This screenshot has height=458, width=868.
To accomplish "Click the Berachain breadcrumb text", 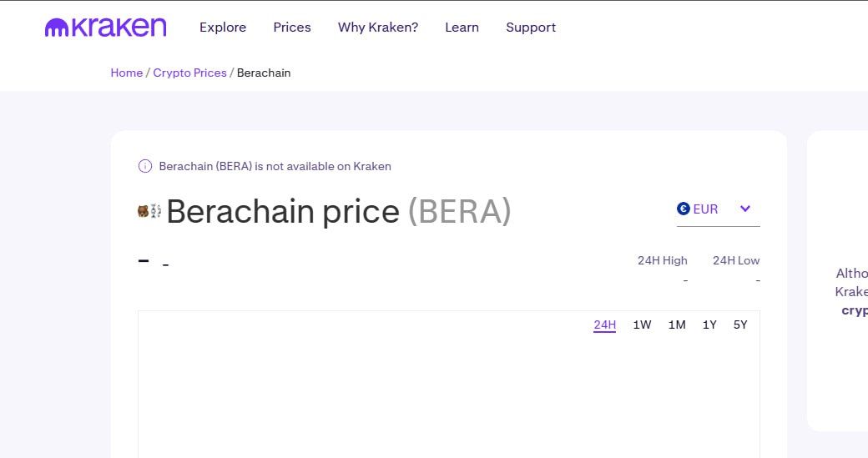I will click(x=264, y=73).
